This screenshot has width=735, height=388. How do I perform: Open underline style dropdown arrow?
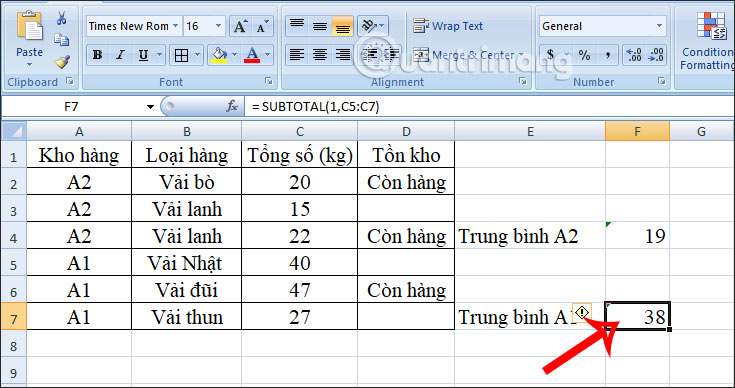[x=160, y=55]
